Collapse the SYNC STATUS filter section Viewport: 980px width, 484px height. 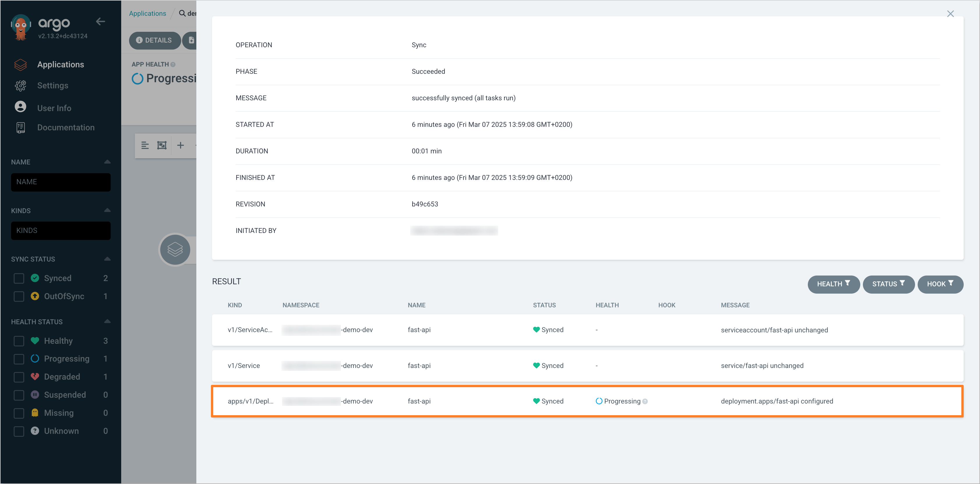pos(107,259)
